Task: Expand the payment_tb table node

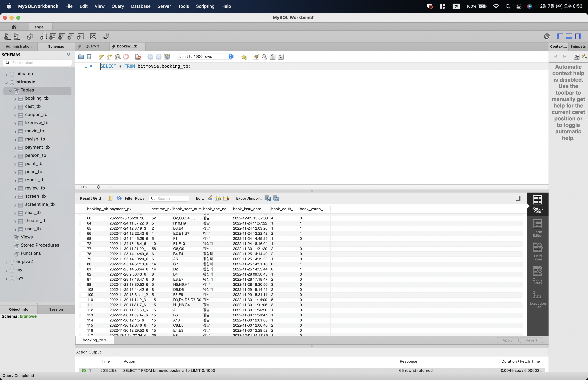Action: pyautogui.click(x=15, y=148)
